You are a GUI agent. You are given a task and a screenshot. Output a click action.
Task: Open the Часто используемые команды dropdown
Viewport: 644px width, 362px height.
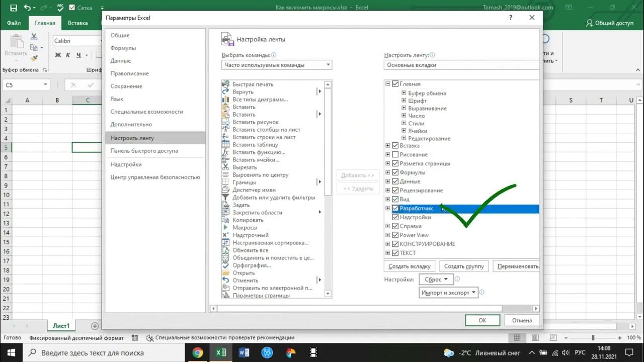277,65
